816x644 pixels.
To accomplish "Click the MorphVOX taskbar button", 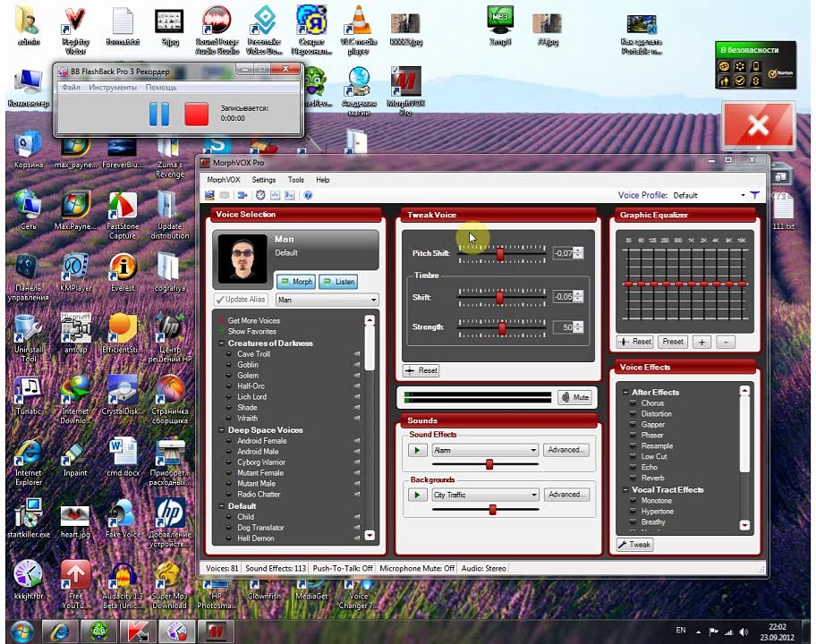I will coord(216,631).
